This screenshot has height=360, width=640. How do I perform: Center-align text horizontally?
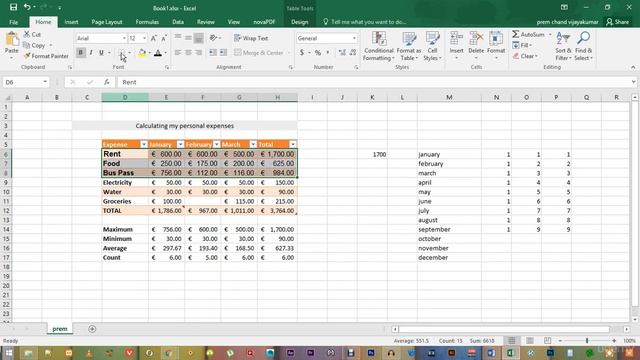[188, 53]
